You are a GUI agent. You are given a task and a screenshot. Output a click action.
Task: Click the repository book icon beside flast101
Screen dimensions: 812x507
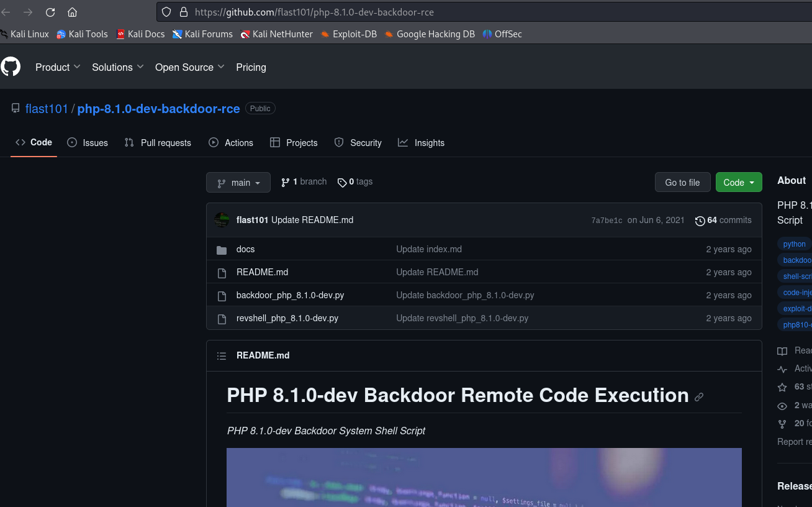tap(16, 109)
